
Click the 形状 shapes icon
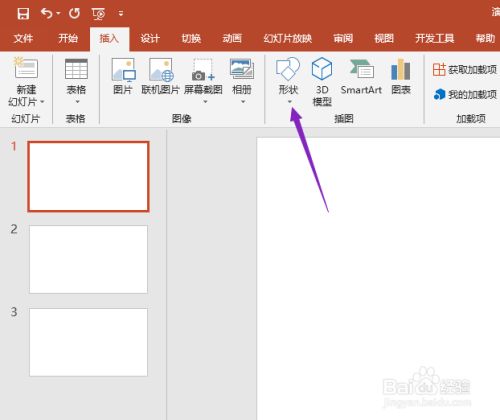(x=288, y=69)
